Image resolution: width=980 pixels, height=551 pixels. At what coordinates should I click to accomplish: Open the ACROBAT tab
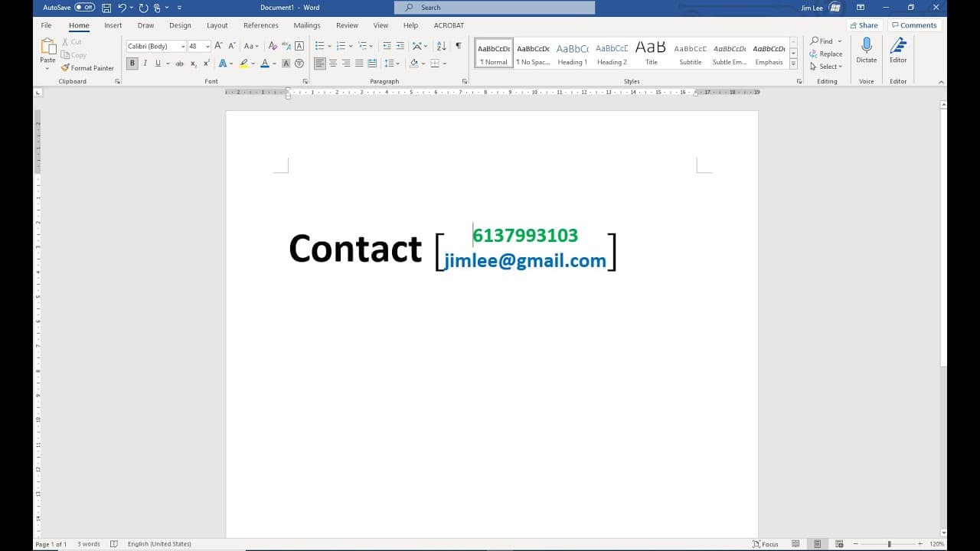click(449, 25)
